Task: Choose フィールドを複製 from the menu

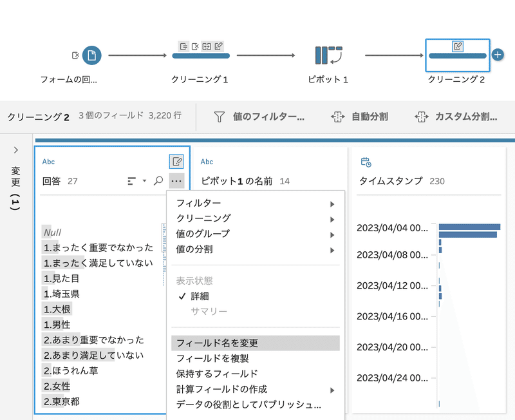Action: pos(256,359)
